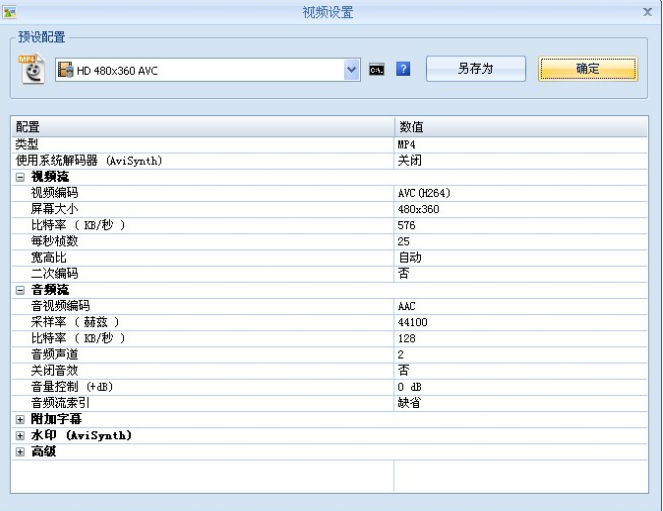Click the film icon in preset combo box
This screenshot has height=511, width=663.
point(66,70)
